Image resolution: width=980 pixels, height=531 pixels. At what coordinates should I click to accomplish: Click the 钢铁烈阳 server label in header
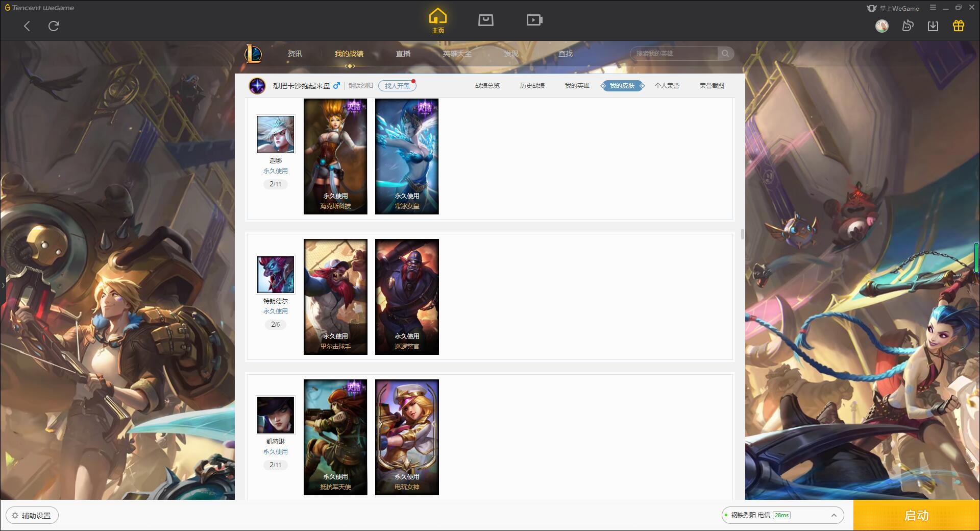(361, 86)
